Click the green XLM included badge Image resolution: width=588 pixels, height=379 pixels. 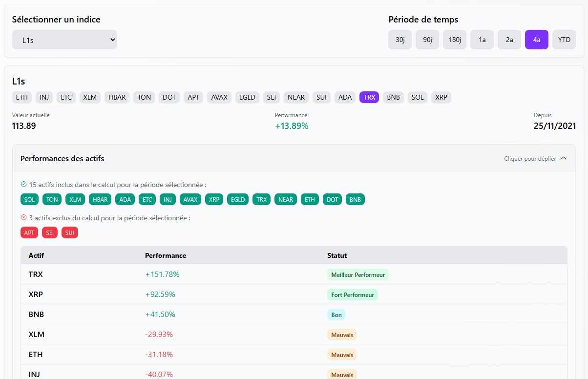75,199
